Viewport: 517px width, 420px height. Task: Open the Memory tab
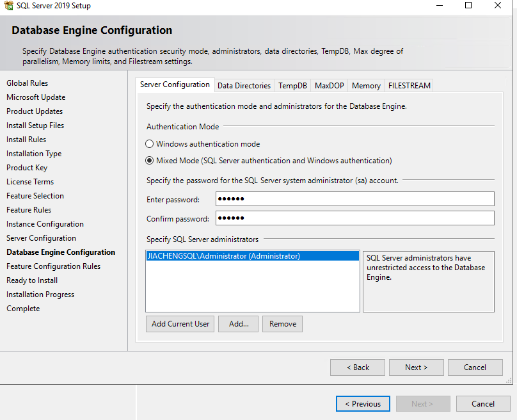pos(366,85)
